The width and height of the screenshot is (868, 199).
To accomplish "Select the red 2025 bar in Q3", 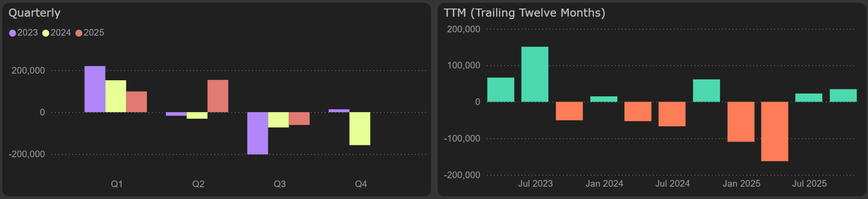I will pos(299,119).
